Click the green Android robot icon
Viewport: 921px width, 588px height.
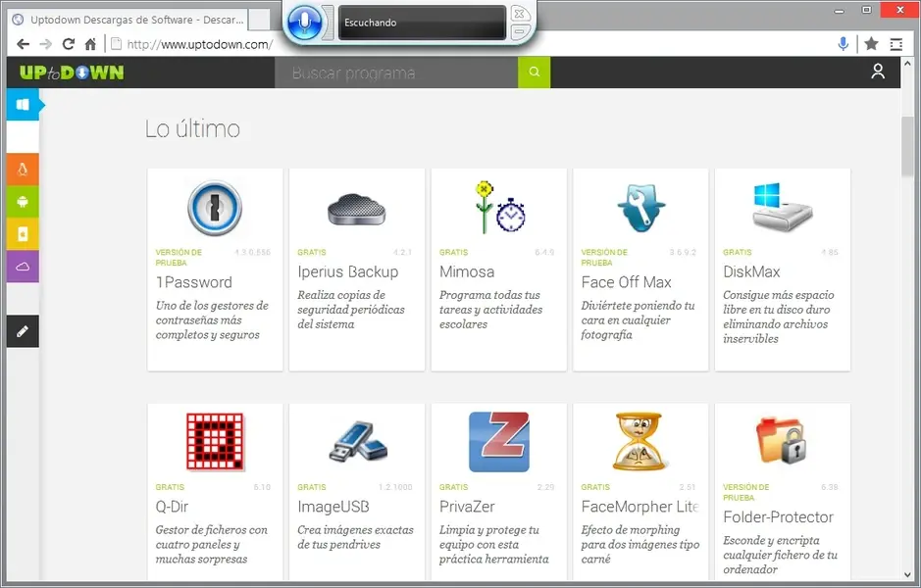(24, 201)
